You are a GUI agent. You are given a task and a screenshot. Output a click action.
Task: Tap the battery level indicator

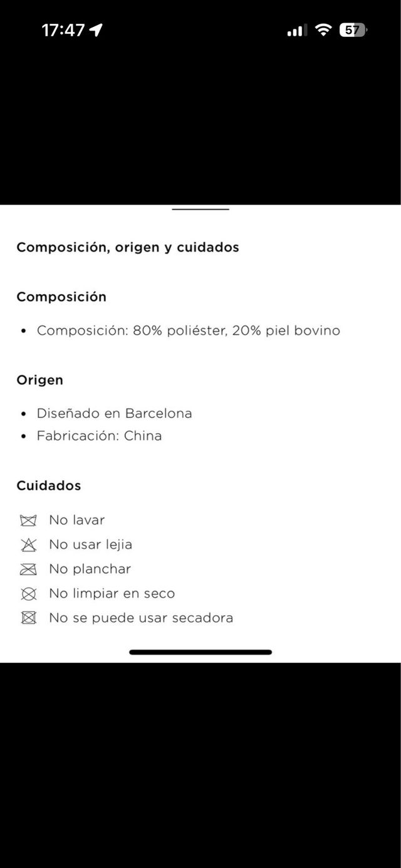coord(353,30)
